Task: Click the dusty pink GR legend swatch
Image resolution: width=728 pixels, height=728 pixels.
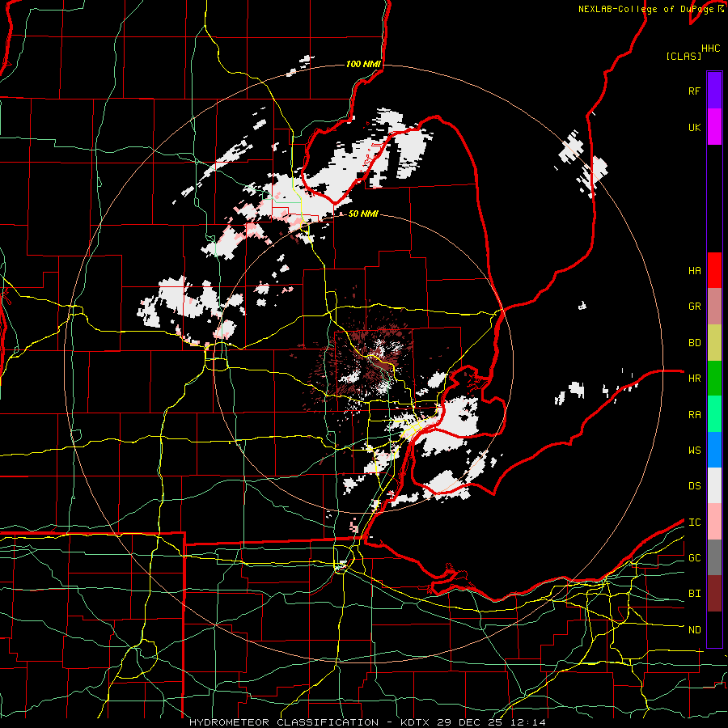Action: 714,307
